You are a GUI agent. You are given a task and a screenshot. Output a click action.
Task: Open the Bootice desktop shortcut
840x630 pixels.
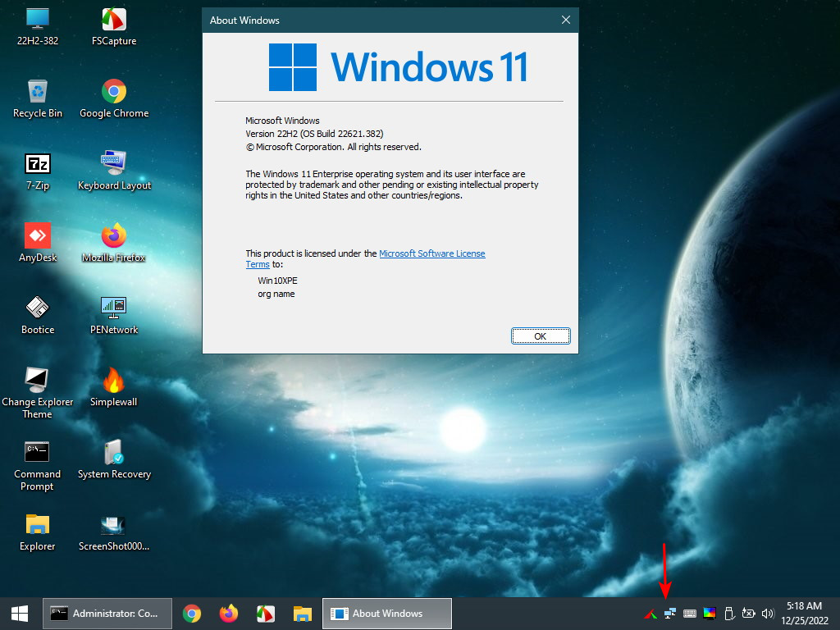38,316
